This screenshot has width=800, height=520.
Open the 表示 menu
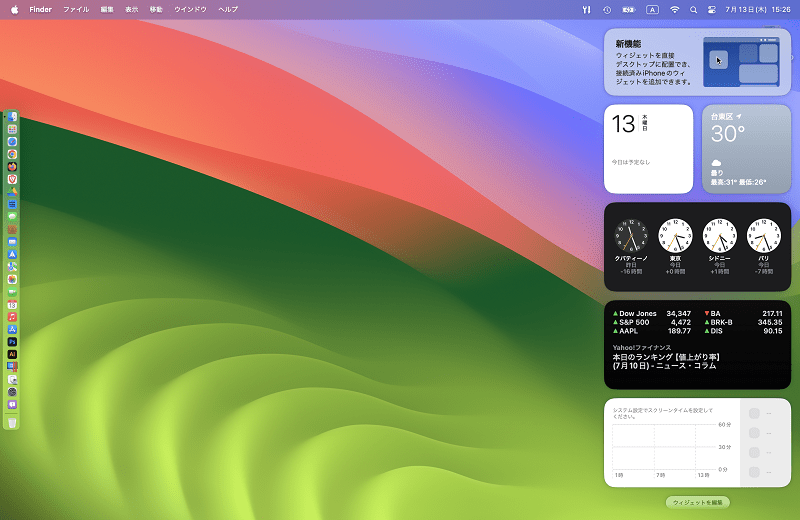click(x=132, y=9)
